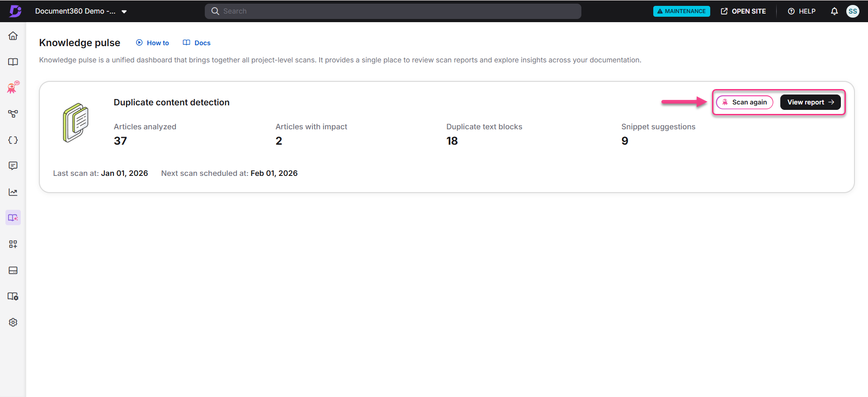Click OPEN SITE link
The width and height of the screenshot is (868, 397).
pos(743,11)
